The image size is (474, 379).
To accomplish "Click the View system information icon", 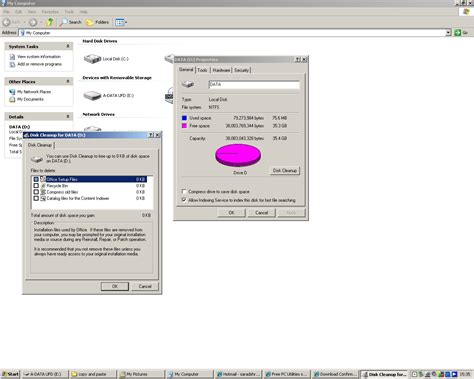I will [x=12, y=57].
